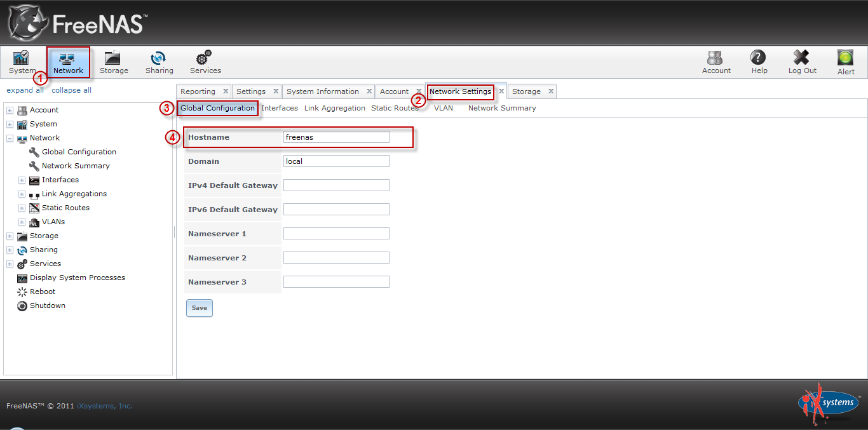
Task: Click the Account icon in the tree
Action: click(22, 110)
